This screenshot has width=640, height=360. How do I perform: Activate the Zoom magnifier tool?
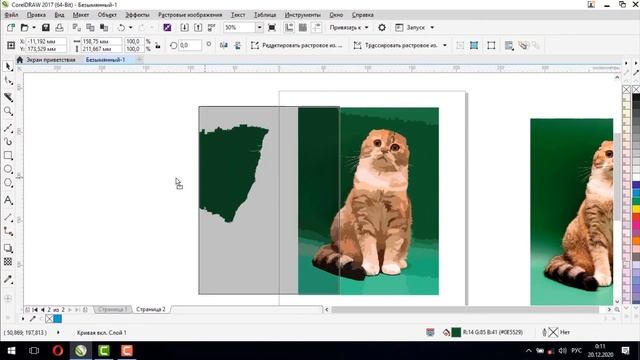click(8, 111)
